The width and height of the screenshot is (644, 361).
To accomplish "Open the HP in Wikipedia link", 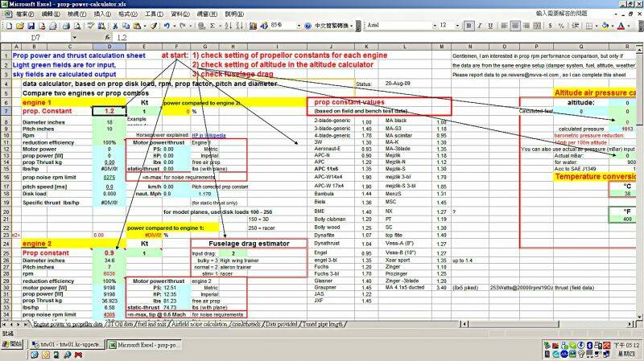I will (x=208, y=135).
